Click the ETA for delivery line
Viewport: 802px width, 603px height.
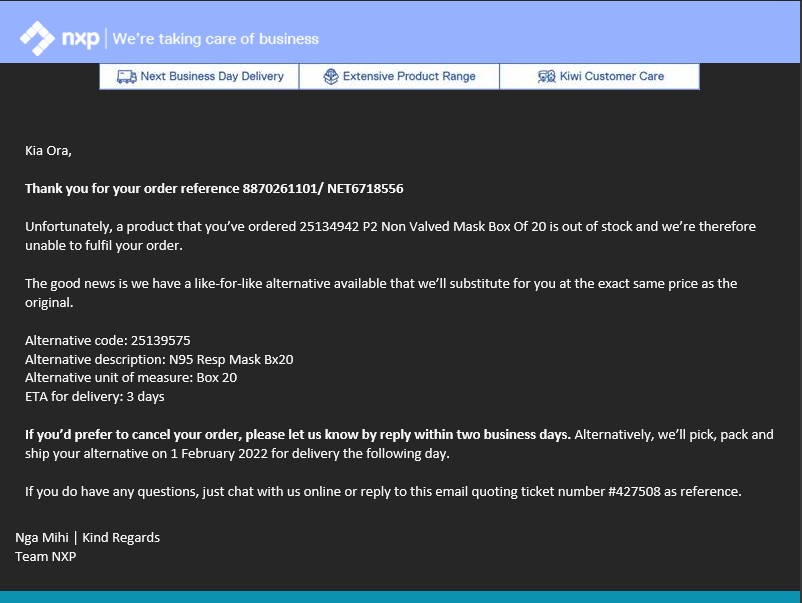click(94, 396)
